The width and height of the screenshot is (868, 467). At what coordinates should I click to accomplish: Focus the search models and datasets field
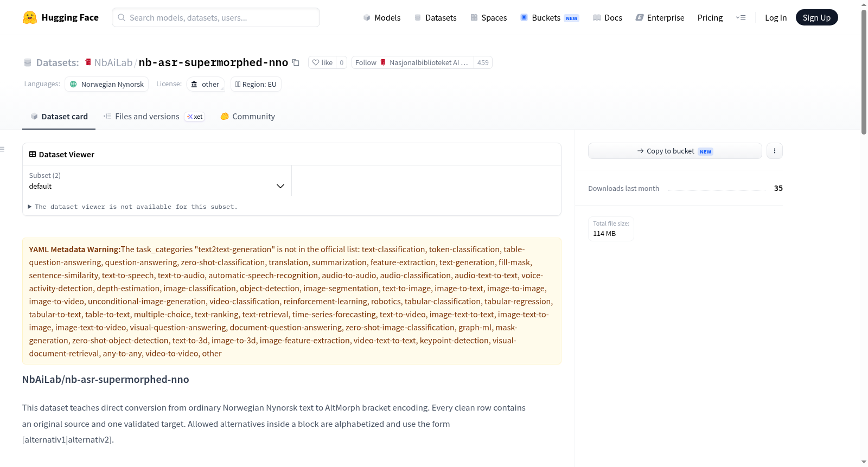click(216, 17)
